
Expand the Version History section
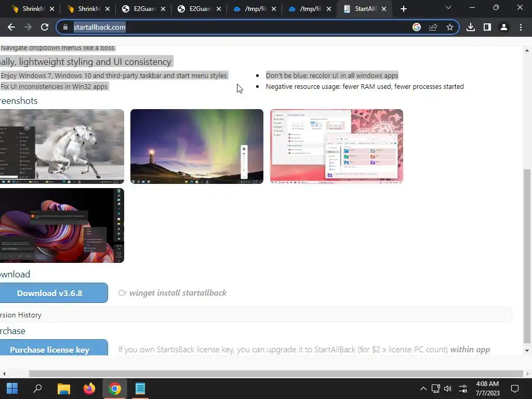(x=256, y=315)
